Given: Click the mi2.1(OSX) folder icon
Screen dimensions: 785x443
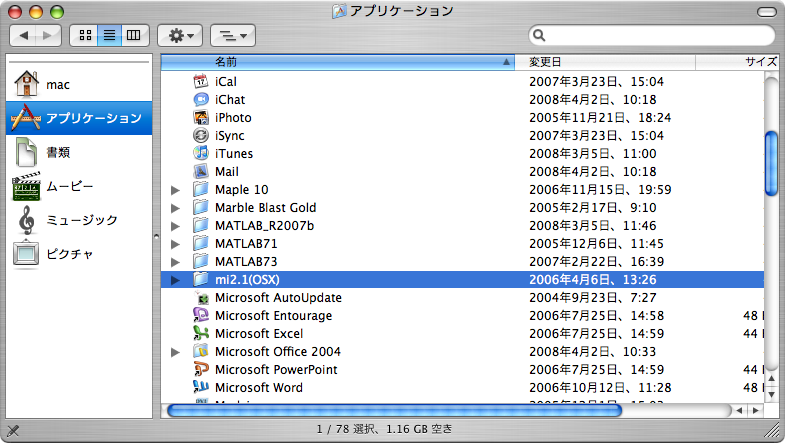Looking at the screenshot, I should click(201, 279).
